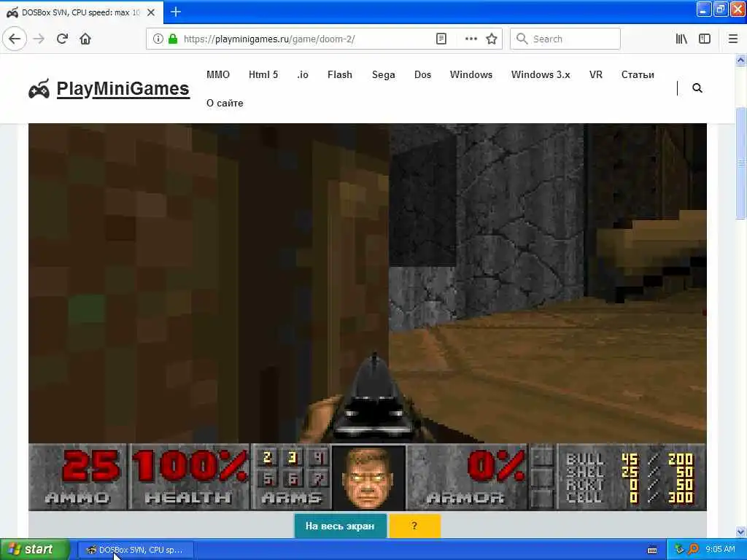The height and width of the screenshot is (560, 747).
Task: Click the 9:05 AM taskbar clock
Action: click(720, 550)
